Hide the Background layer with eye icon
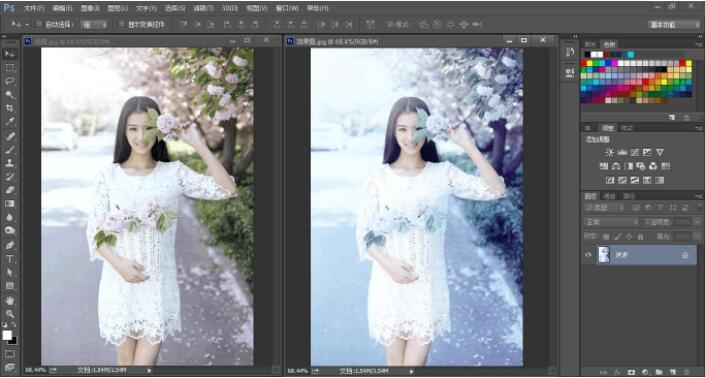This screenshot has width=705, height=378. pos(588,255)
